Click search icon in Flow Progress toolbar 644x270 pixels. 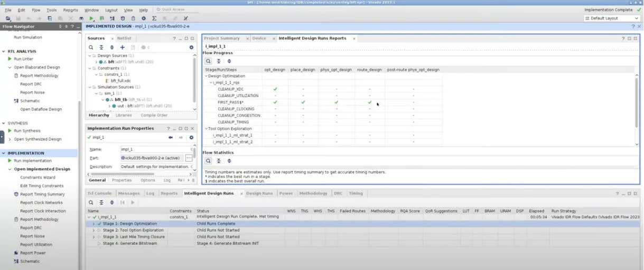[x=209, y=61]
